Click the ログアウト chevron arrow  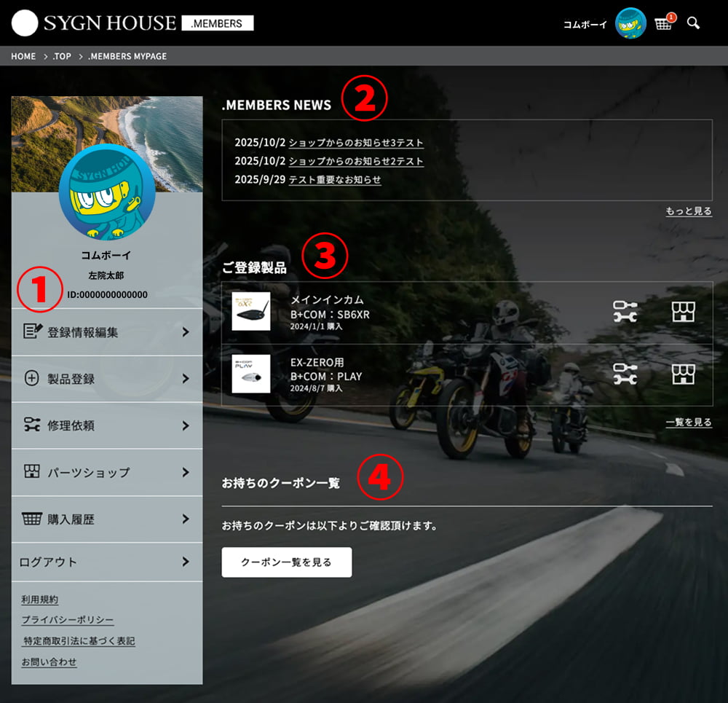coord(186,562)
